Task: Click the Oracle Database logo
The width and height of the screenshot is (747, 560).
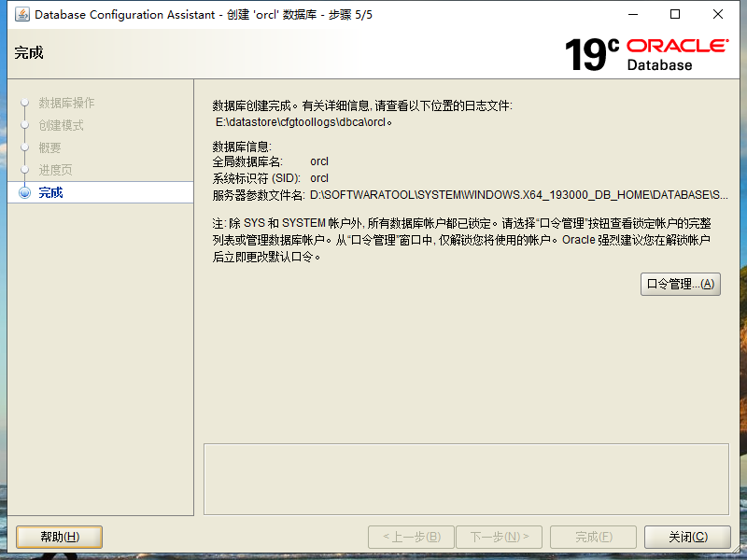Action: 680,53
